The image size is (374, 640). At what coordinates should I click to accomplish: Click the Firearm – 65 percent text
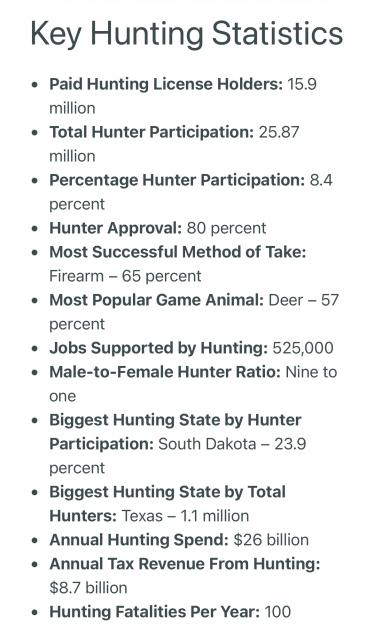tap(125, 276)
